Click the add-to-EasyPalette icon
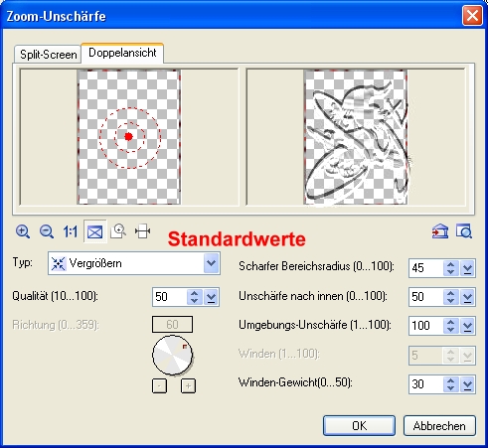This screenshot has width=488, height=448. pyautogui.click(x=440, y=231)
